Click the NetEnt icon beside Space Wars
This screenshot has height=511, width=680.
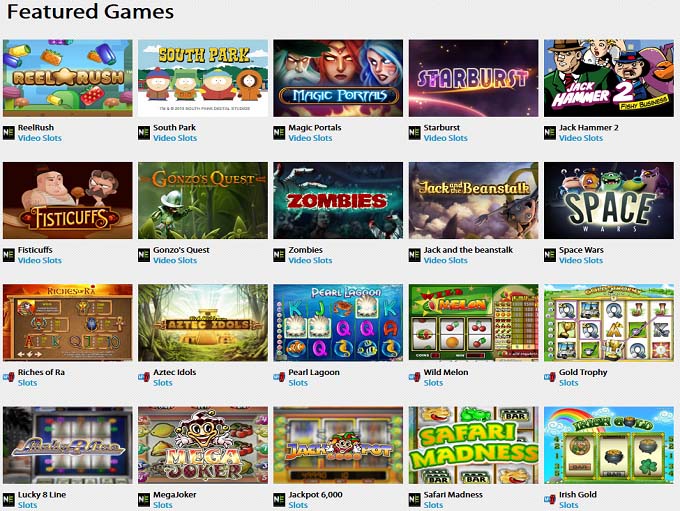tap(550, 255)
